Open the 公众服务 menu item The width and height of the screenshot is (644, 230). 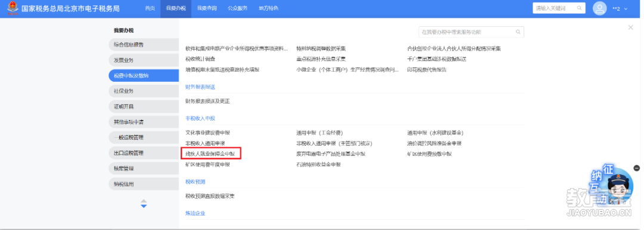coord(237,8)
